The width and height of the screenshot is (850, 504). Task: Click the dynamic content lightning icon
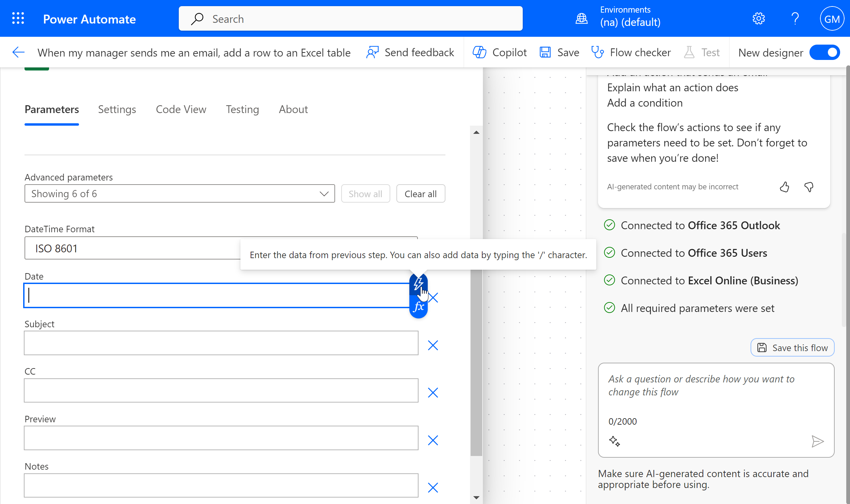click(418, 284)
